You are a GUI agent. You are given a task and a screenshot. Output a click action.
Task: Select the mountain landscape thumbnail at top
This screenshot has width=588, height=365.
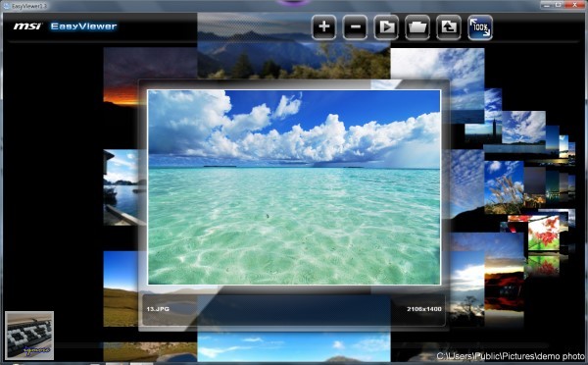click(x=294, y=55)
